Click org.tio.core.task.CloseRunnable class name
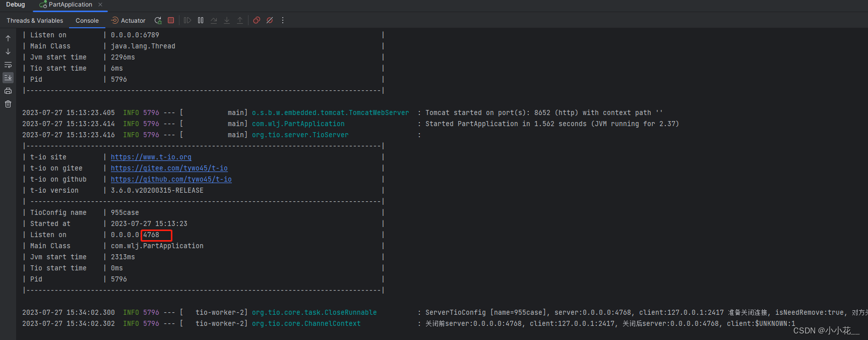 click(315, 312)
